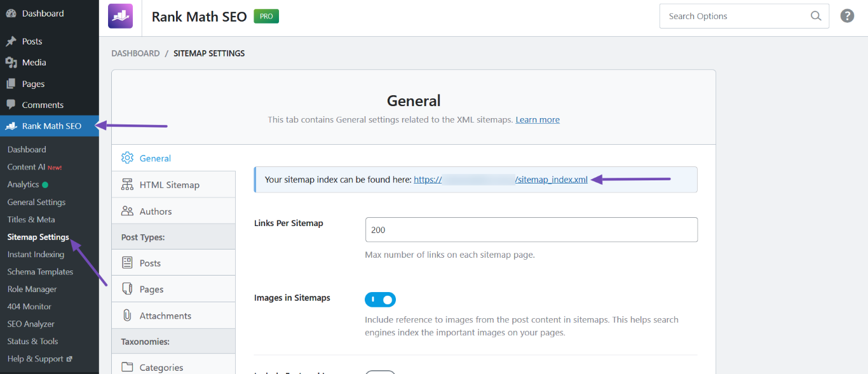Open the Pages post type tab
The height and width of the screenshot is (374, 868).
(x=173, y=289)
